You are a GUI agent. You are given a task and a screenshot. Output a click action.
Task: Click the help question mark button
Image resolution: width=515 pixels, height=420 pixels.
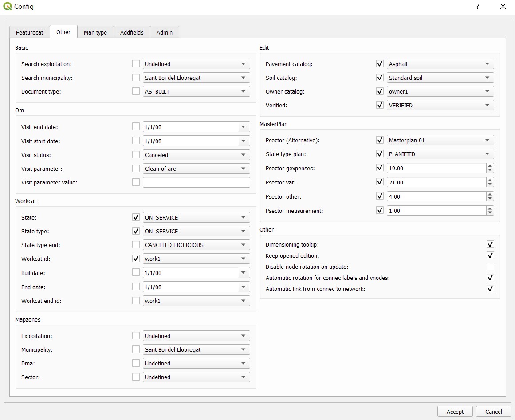click(x=478, y=6)
